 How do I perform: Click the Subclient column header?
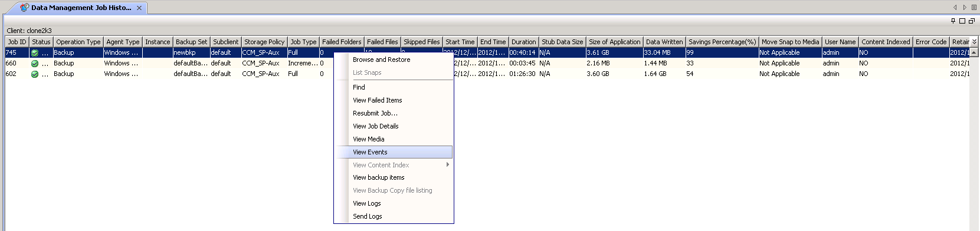tap(226, 42)
